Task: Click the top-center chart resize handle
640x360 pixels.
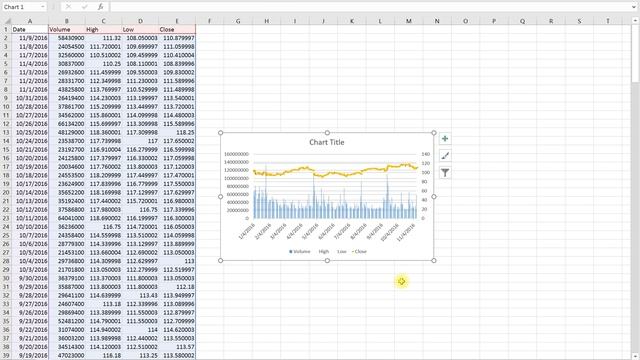Action: [327, 133]
